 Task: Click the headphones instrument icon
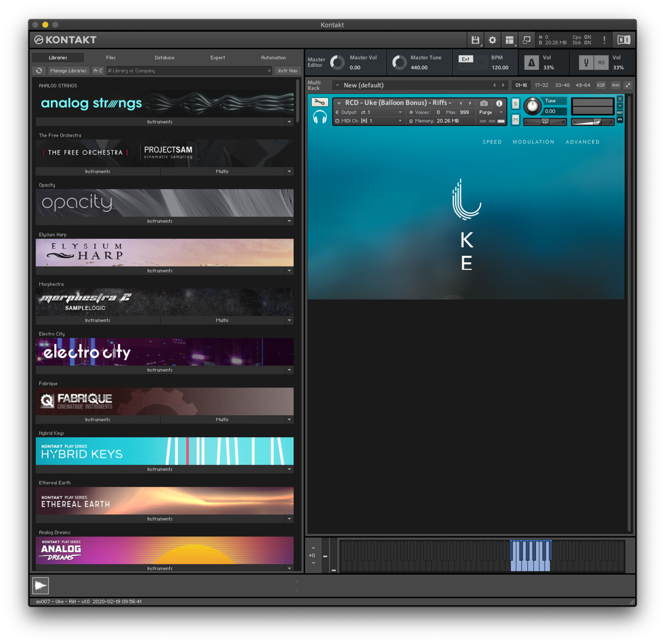click(x=320, y=117)
